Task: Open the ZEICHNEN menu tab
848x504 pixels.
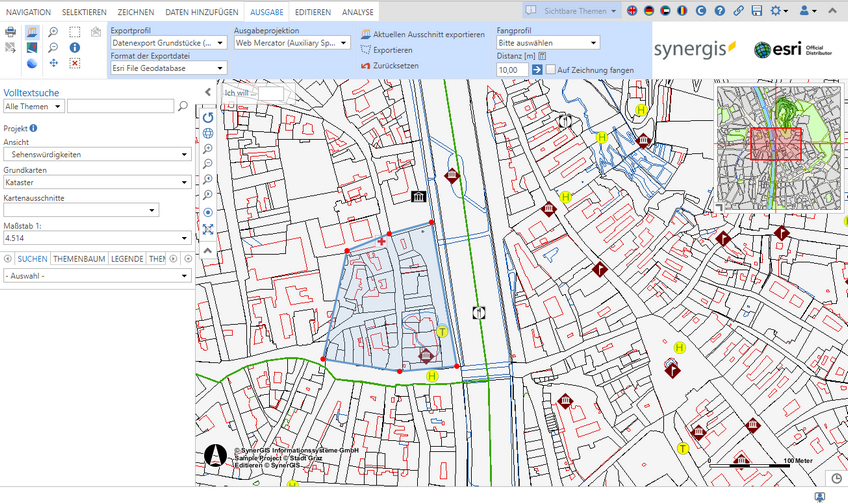Action: [x=135, y=11]
